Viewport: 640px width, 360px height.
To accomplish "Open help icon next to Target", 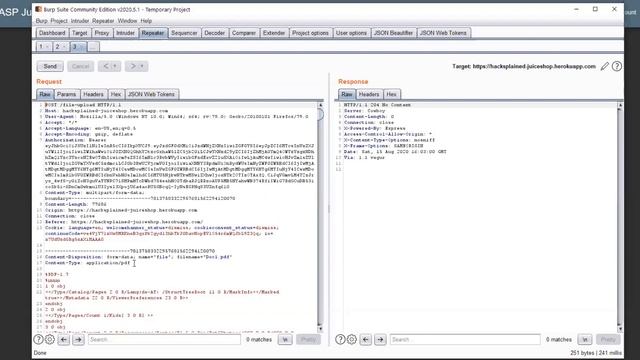I will (617, 66).
